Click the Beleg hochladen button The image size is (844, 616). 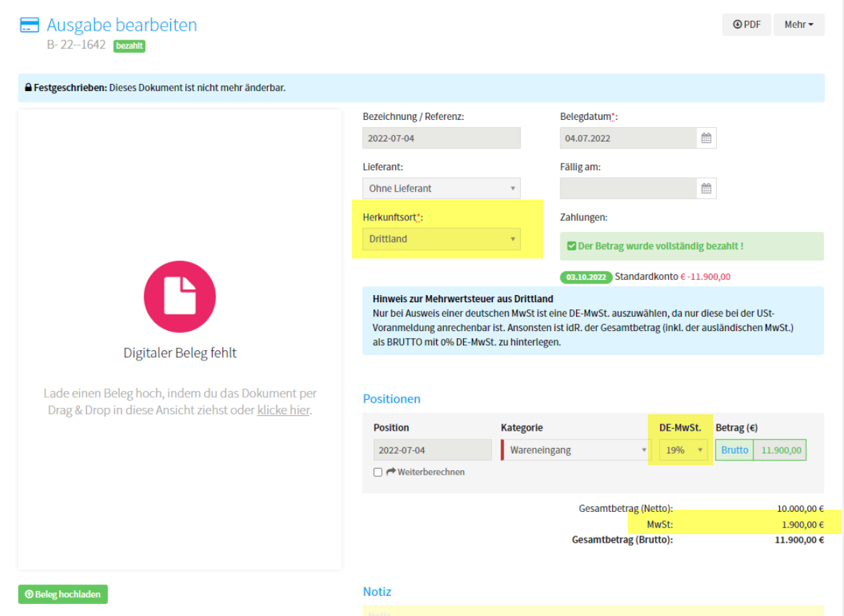63,594
